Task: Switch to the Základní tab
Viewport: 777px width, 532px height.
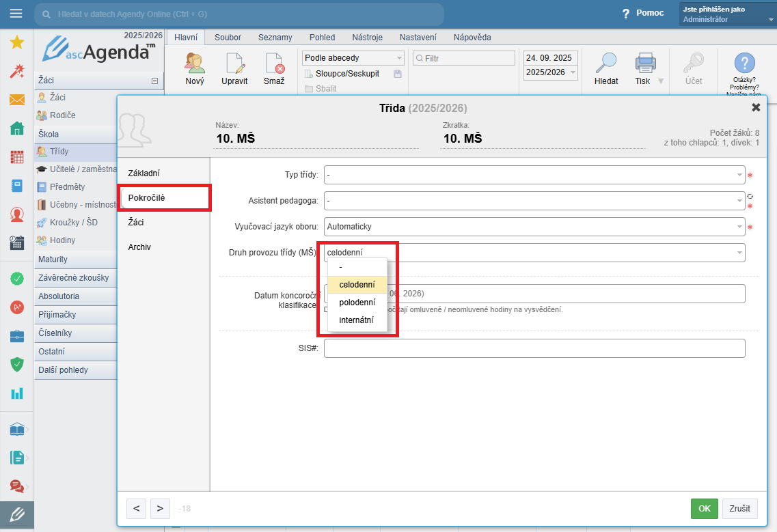Action: point(144,173)
